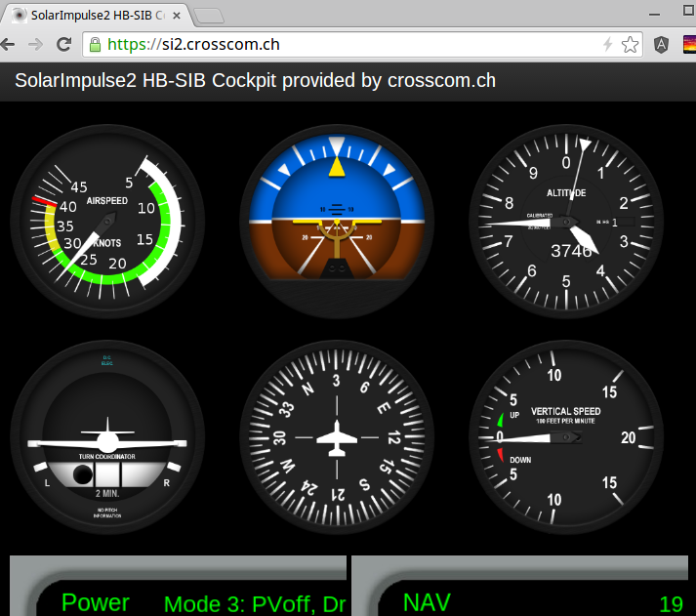Bookmark this page with the star icon
Image resolution: width=696 pixels, height=616 pixels.
(631, 44)
